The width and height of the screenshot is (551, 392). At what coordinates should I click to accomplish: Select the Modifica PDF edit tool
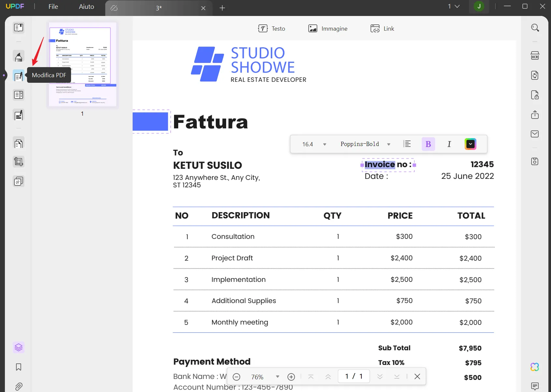(19, 76)
